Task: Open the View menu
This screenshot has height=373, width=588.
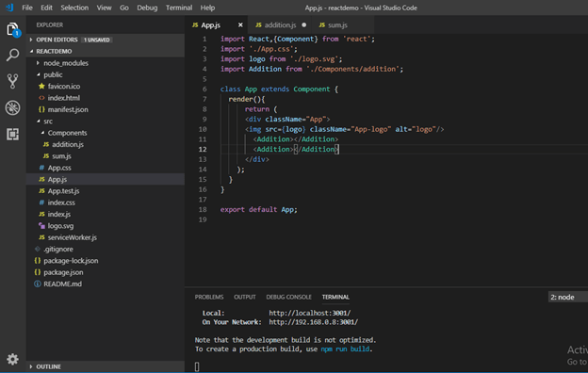Action: pos(104,8)
